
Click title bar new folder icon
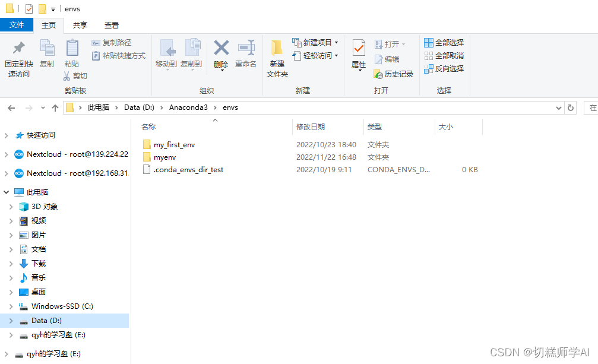coord(42,8)
